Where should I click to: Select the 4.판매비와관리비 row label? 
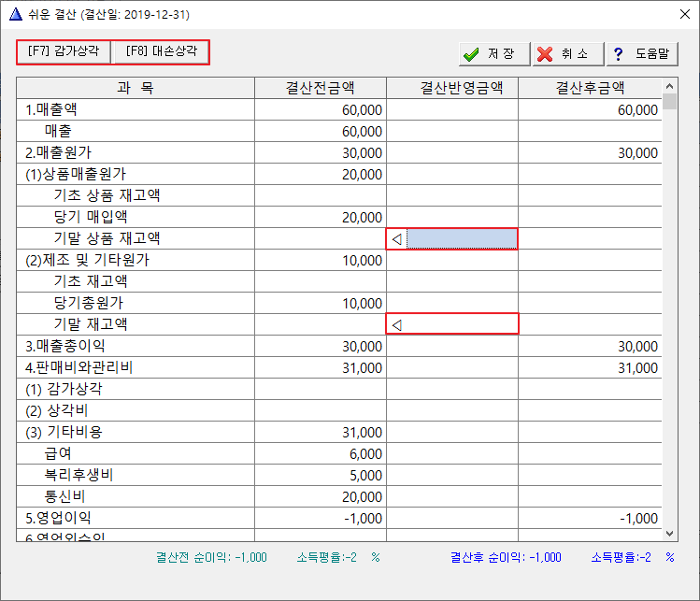click(x=79, y=367)
